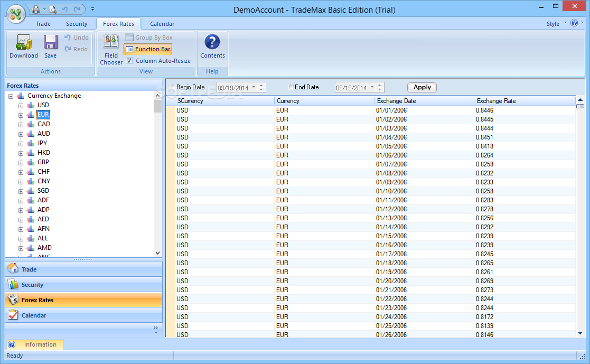Uncheck Column Auto-Resize checkbox
590x364 pixels.
(129, 61)
